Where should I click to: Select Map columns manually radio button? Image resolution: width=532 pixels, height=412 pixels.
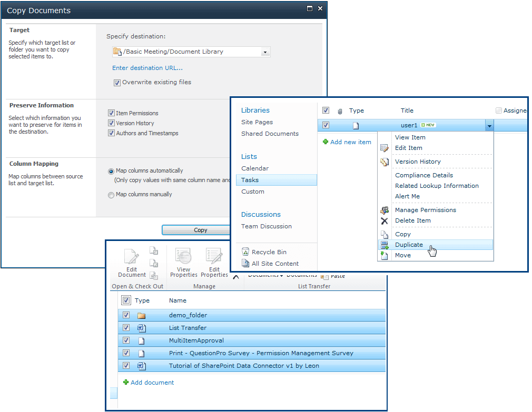click(x=111, y=195)
